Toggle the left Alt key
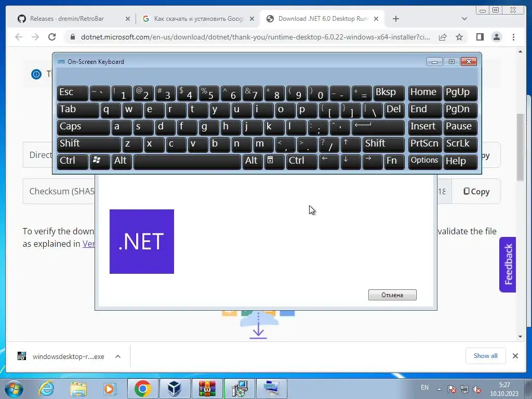This screenshot has width=532, height=399. 122,161
